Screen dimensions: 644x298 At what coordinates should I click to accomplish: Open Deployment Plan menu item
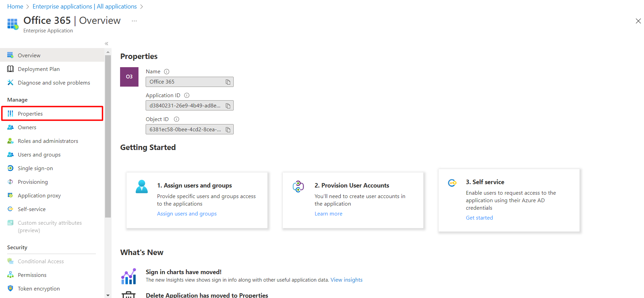[52, 69]
